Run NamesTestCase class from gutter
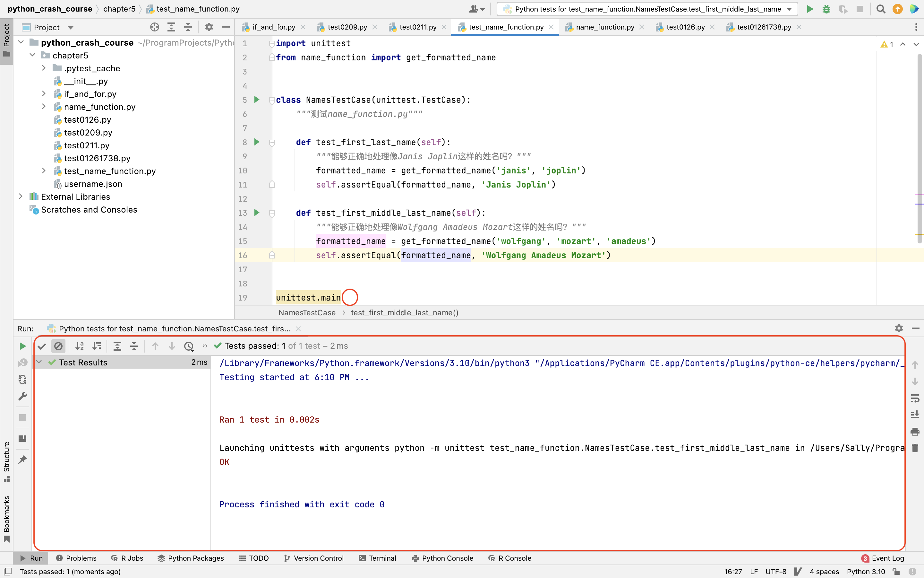The height and width of the screenshot is (578, 924). click(257, 100)
